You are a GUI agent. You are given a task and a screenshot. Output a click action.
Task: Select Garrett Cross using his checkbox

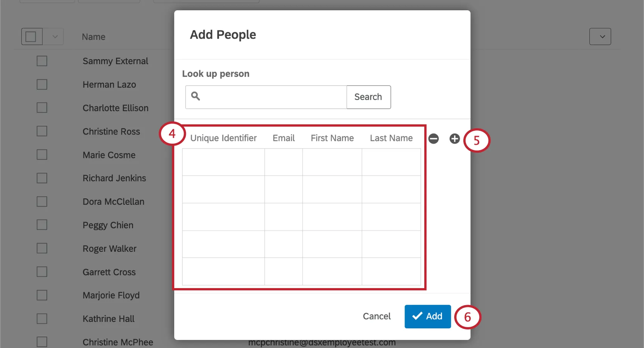coord(42,271)
